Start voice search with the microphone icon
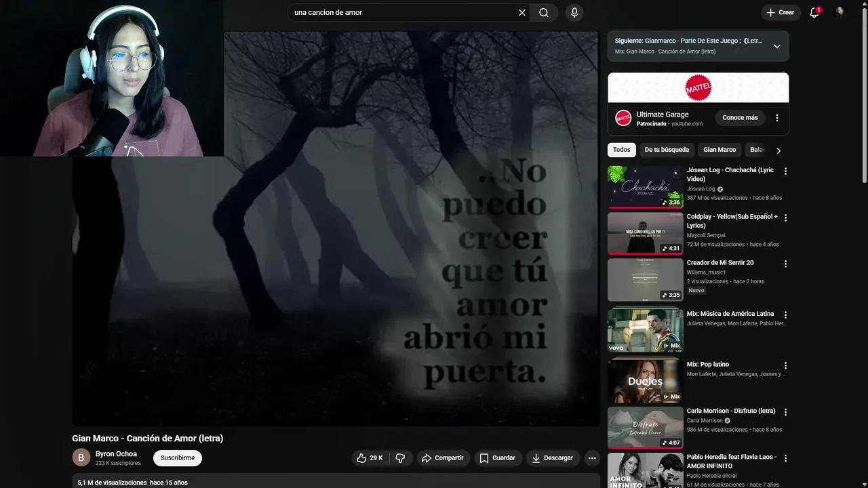868x488 pixels. point(574,12)
